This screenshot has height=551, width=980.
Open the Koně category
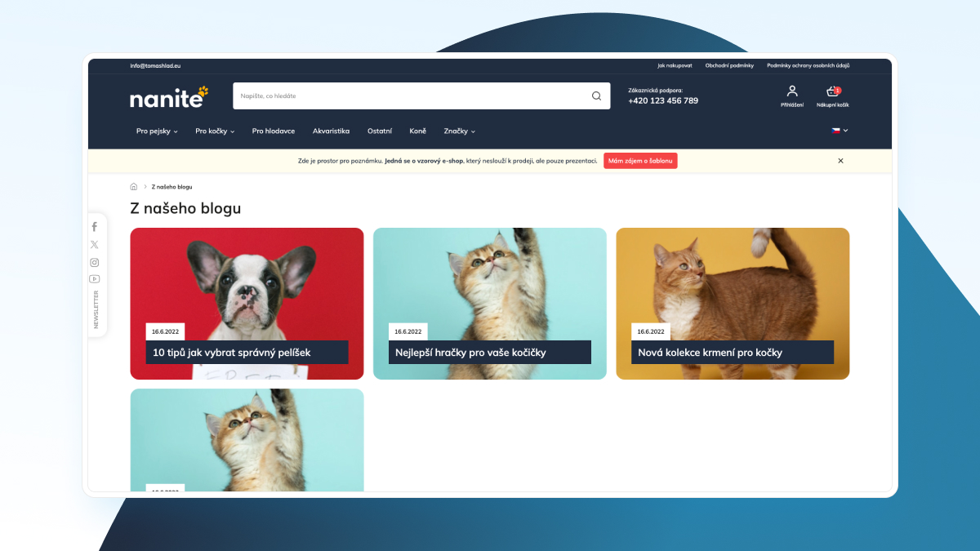pos(417,131)
